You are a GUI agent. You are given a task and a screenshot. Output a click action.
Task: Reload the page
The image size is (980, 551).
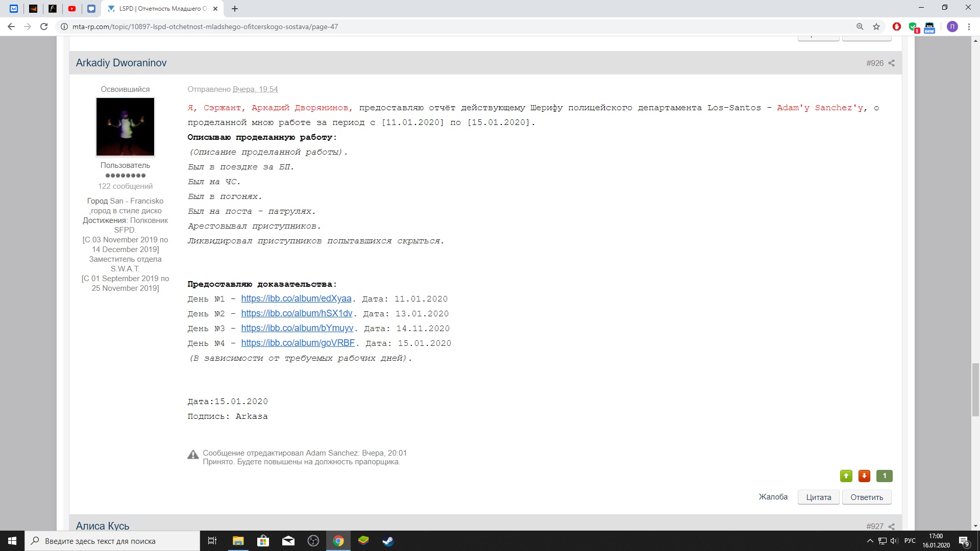[x=44, y=27]
